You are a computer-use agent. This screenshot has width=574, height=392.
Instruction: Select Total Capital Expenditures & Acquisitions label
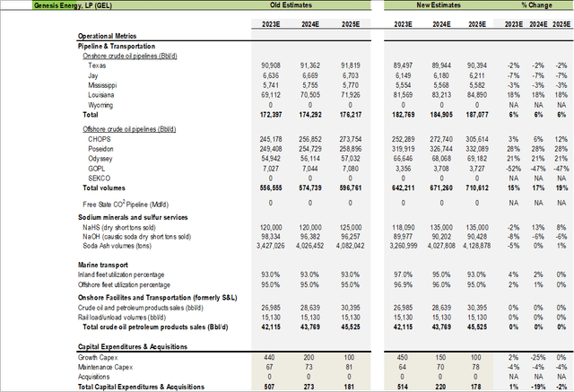pyautogui.click(x=142, y=387)
